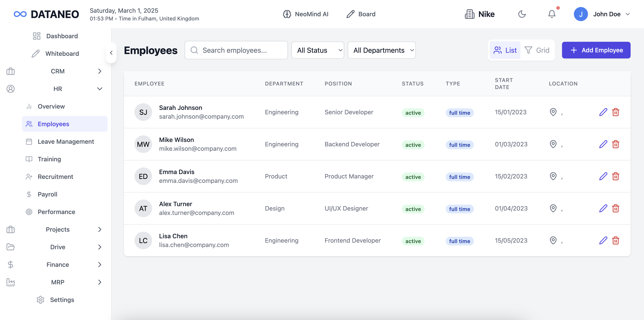Open the All Status dropdown
644x320 pixels.
[318, 50]
